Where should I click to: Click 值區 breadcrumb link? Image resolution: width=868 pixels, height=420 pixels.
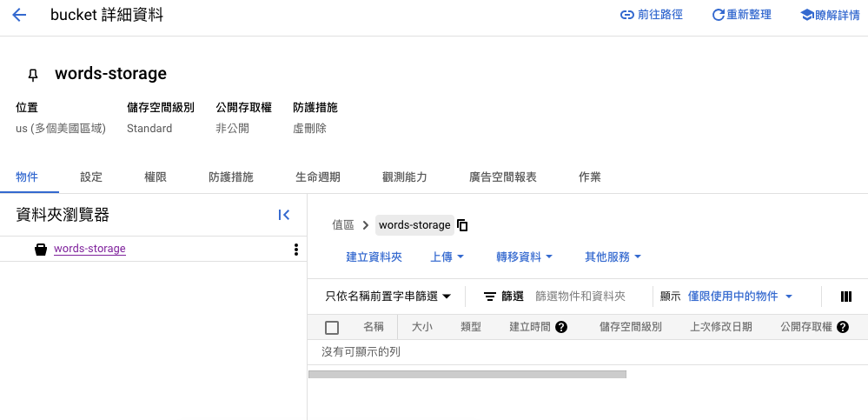(342, 225)
